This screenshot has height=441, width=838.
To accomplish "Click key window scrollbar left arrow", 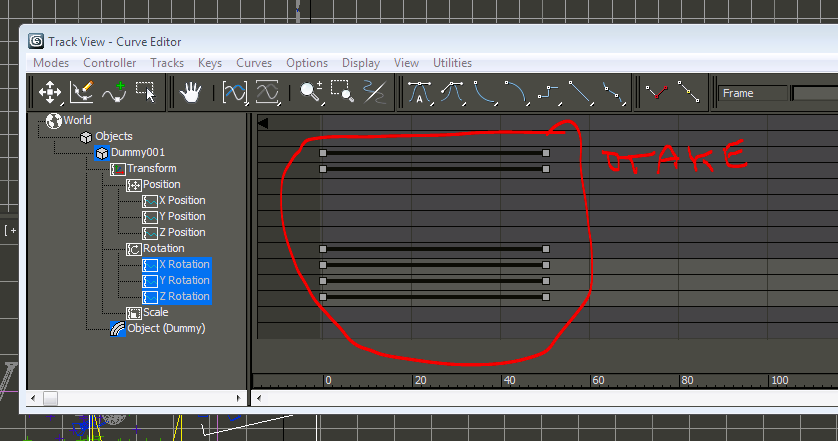I will tap(259, 398).
